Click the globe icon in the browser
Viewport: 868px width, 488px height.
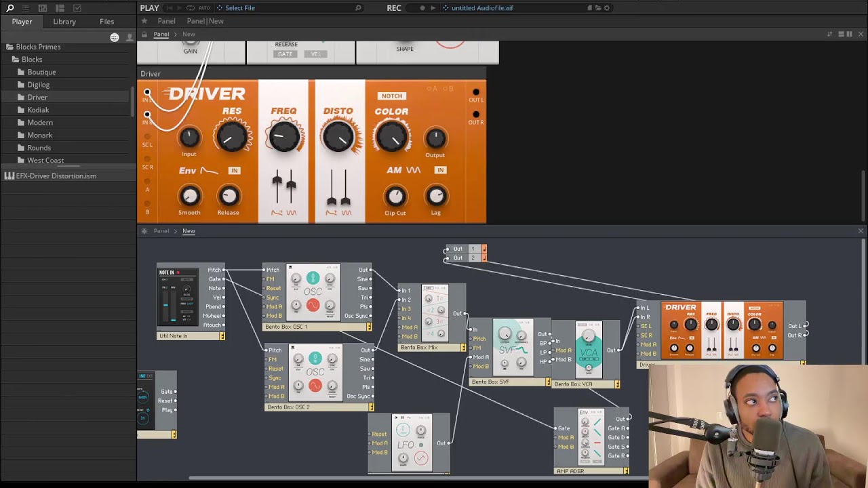(x=115, y=37)
